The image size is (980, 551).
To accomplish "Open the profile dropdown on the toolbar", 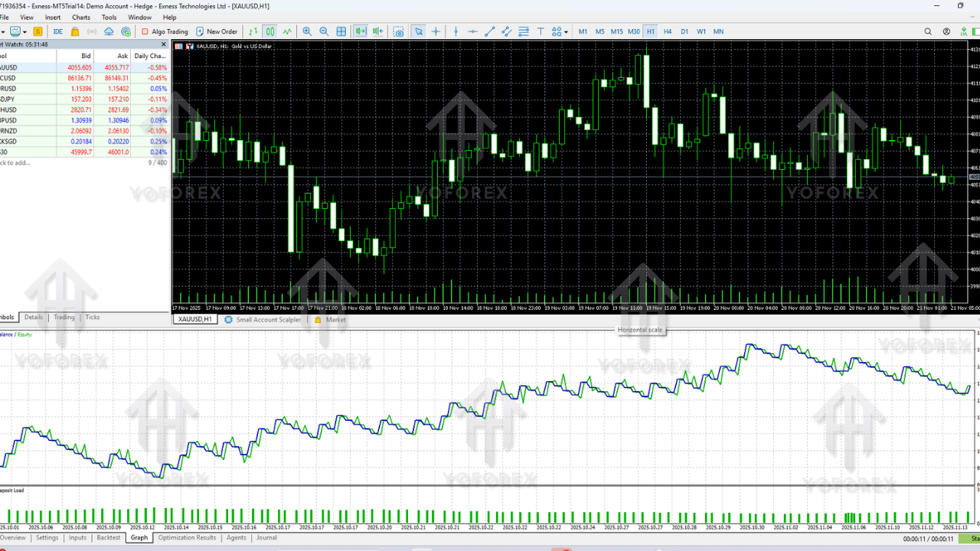I will click(x=24, y=31).
